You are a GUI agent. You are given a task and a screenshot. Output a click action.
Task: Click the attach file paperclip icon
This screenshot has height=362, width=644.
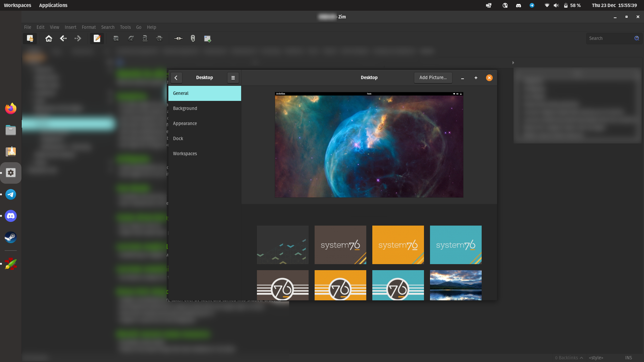click(193, 39)
